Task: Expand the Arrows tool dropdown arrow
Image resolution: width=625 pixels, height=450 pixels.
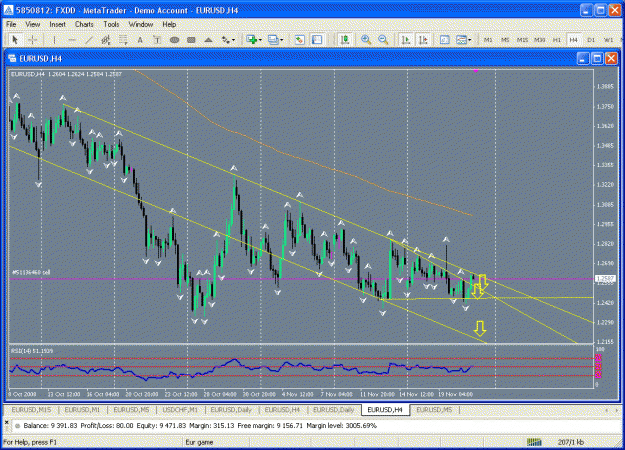Action: (234, 40)
